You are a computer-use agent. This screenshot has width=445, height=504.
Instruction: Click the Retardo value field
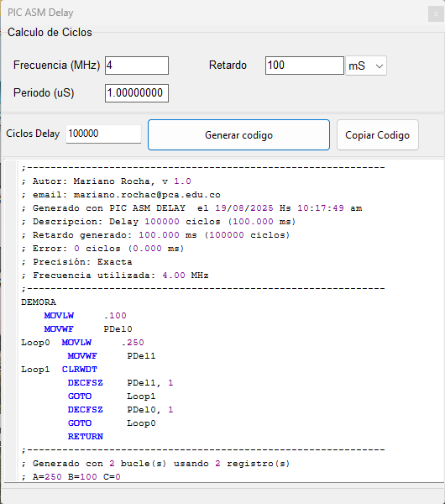coord(304,66)
